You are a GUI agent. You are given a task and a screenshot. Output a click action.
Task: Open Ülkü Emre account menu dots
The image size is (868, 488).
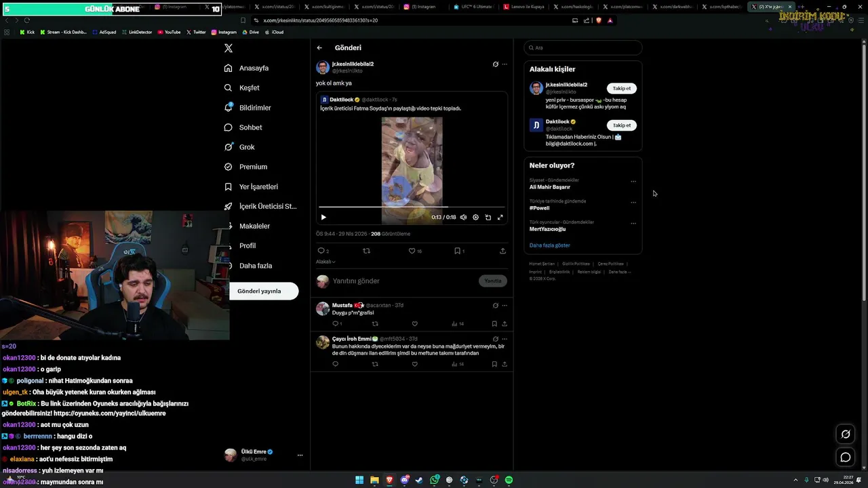(x=300, y=455)
